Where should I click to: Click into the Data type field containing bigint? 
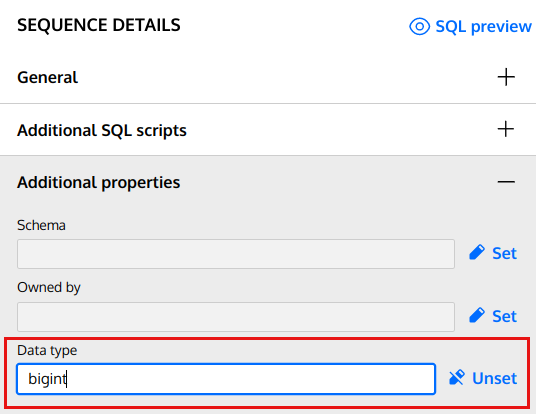pyautogui.click(x=226, y=379)
